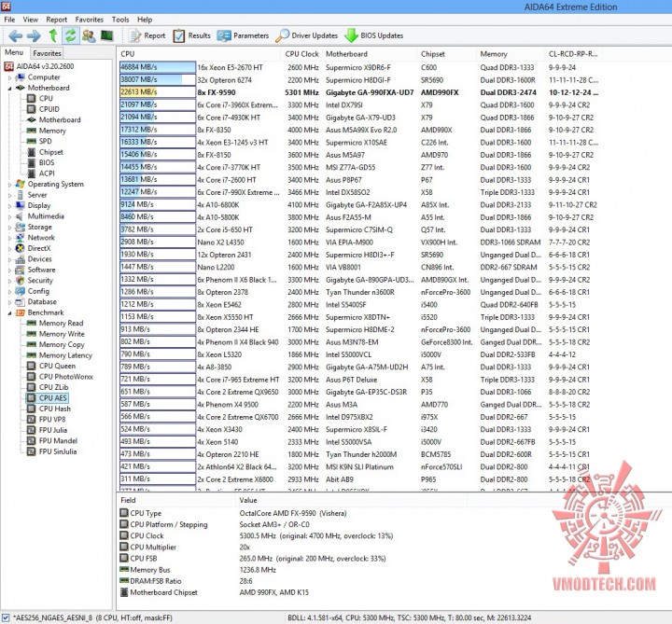The width and height of the screenshot is (672, 624).
Task: Select FPU VP8 benchmark
Action: click(x=47, y=420)
